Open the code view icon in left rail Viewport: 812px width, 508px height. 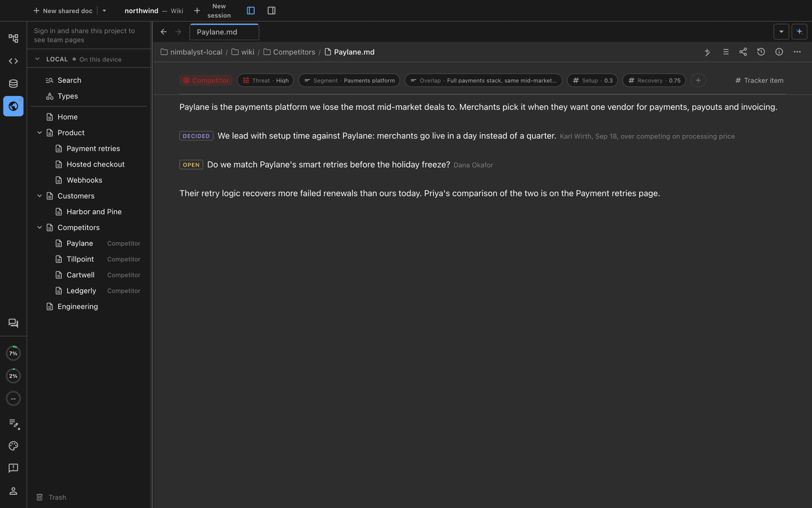coord(13,61)
